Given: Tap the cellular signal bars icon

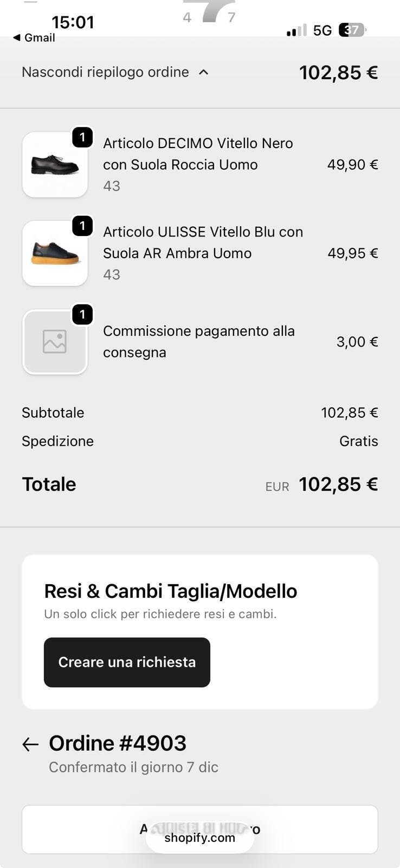Looking at the screenshot, I should click(296, 31).
